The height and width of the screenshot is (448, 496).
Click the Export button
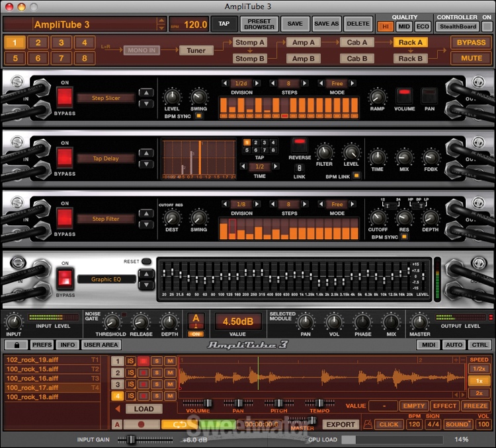click(x=341, y=425)
